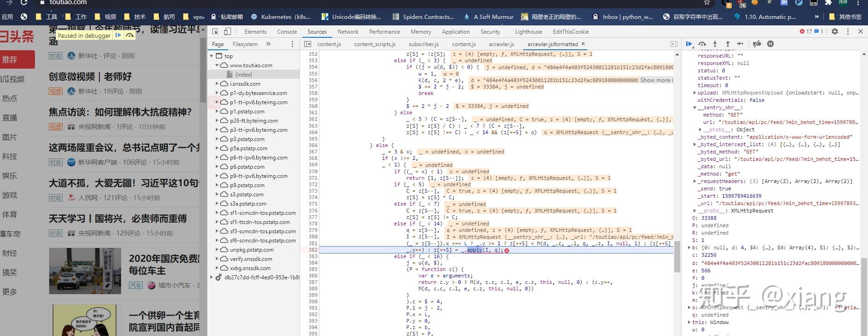Collapse the www.toutiao.com tree node
The width and height of the screenshot is (868, 336).
217,65
